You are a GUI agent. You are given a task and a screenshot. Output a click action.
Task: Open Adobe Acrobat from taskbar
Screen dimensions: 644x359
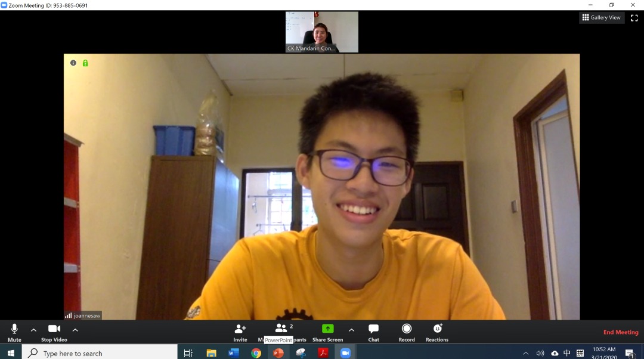click(323, 353)
